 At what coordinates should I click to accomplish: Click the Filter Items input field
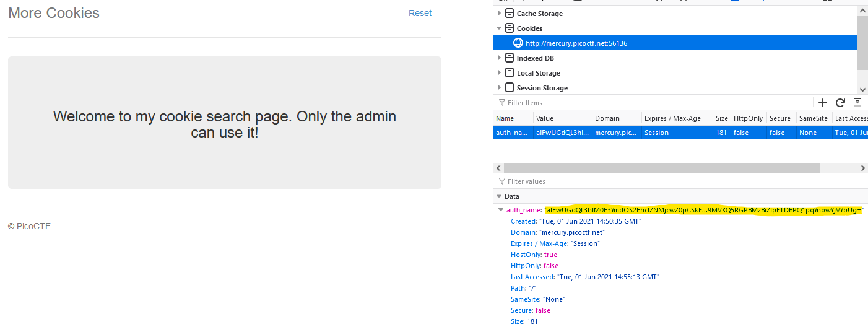653,103
